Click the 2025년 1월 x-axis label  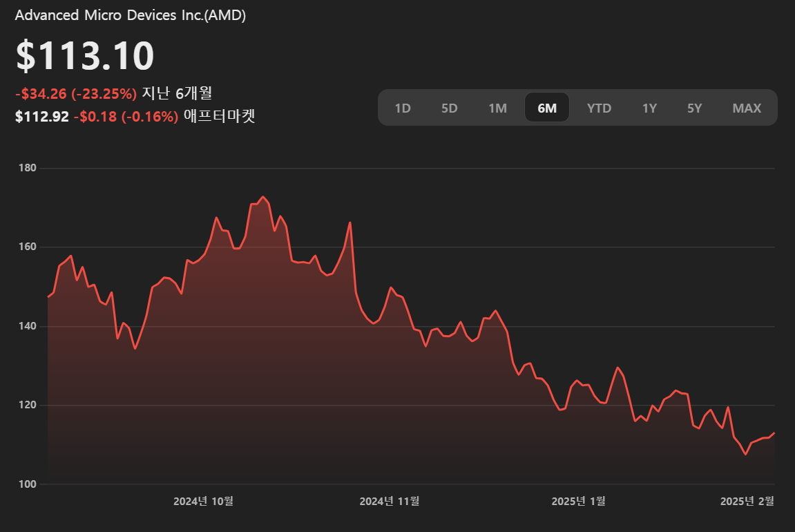point(579,501)
